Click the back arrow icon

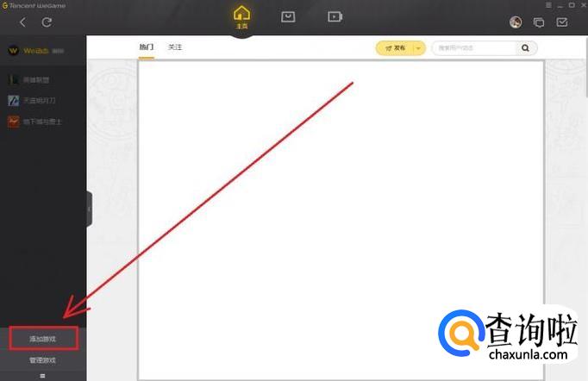pyautogui.click(x=23, y=22)
